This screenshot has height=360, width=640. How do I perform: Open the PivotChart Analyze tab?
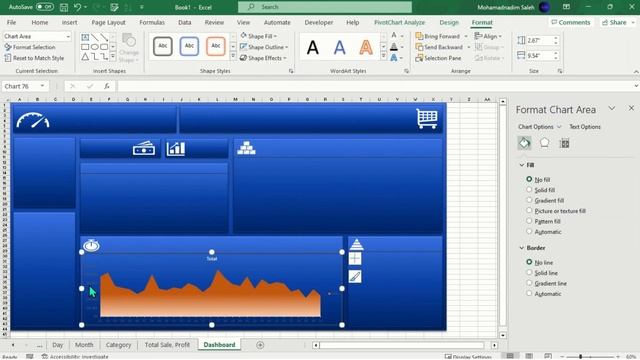coord(399,22)
